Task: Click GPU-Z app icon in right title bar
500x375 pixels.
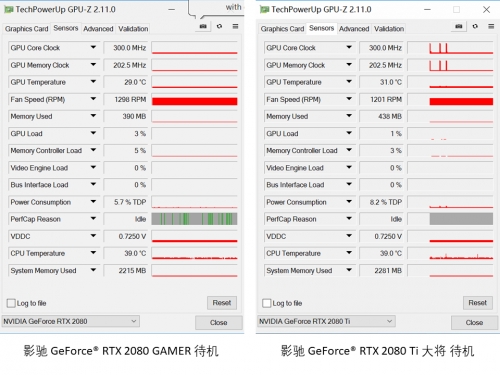Action: coord(264,10)
